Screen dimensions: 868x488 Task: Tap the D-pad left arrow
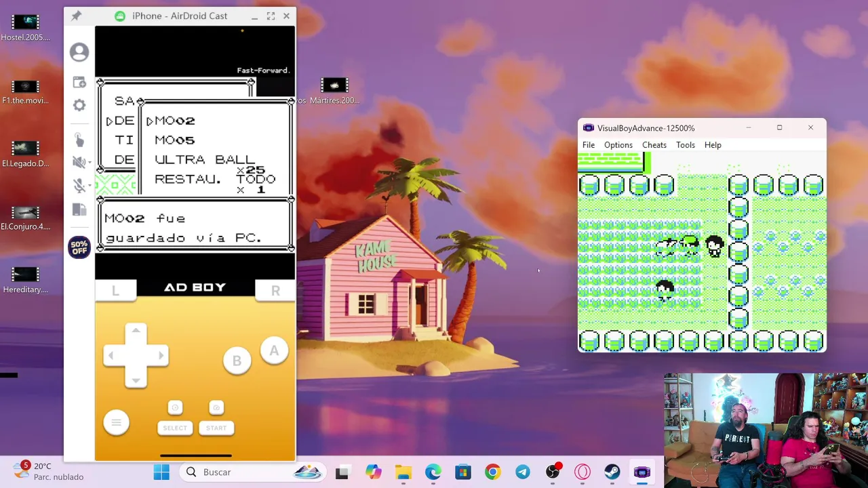tap(112, 355)
